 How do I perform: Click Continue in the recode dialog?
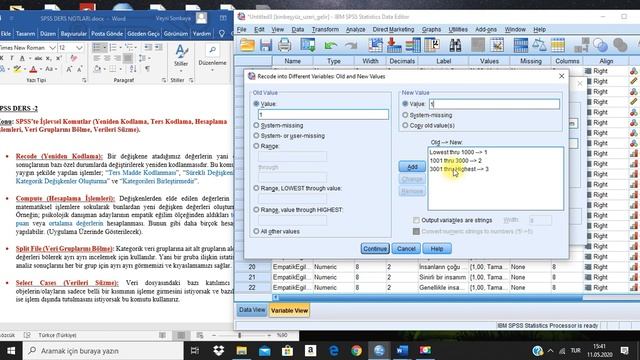[x=375, y=249]
